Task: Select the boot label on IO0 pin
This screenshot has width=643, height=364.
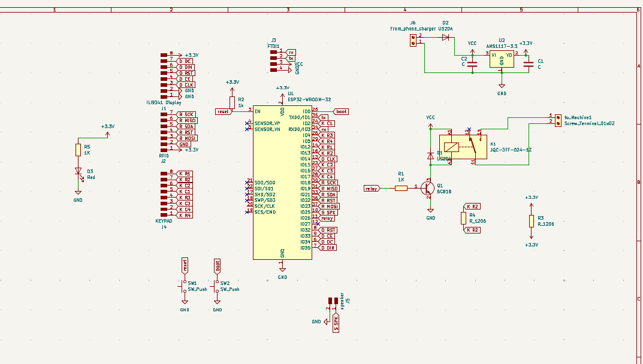Action: click(x=340, y=111)
